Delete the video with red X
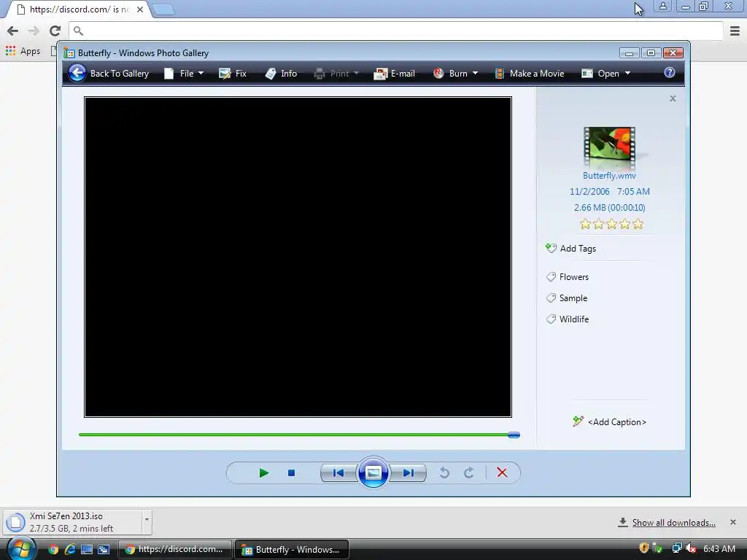 [x=502, y=472]
